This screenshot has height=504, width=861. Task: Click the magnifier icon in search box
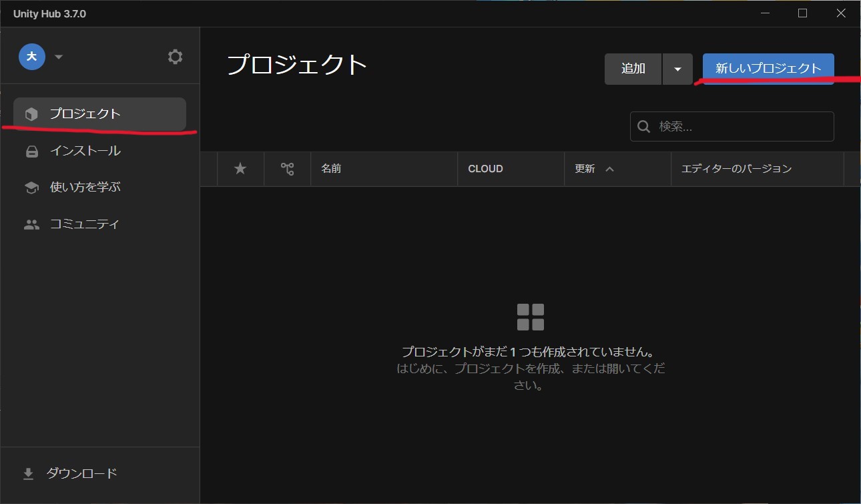click(644, 127)
